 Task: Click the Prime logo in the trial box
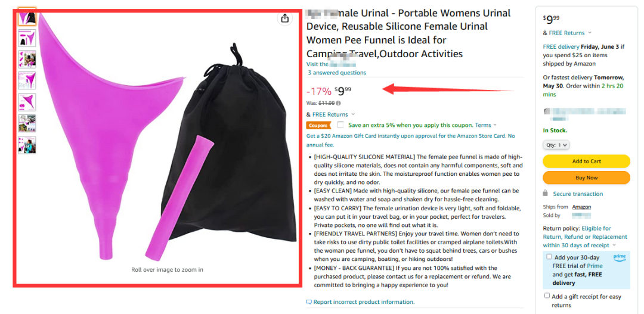click(x=620, y=257)
